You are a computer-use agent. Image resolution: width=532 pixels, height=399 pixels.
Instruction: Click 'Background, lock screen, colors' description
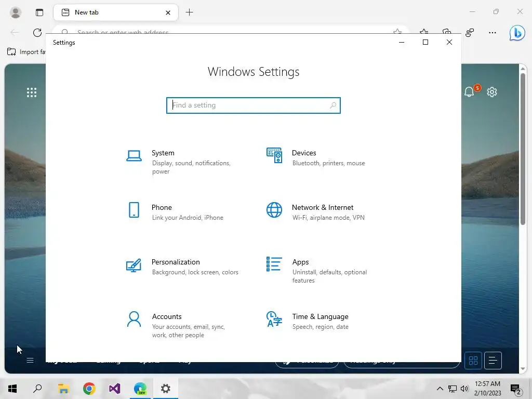click(x=195, y=272)
